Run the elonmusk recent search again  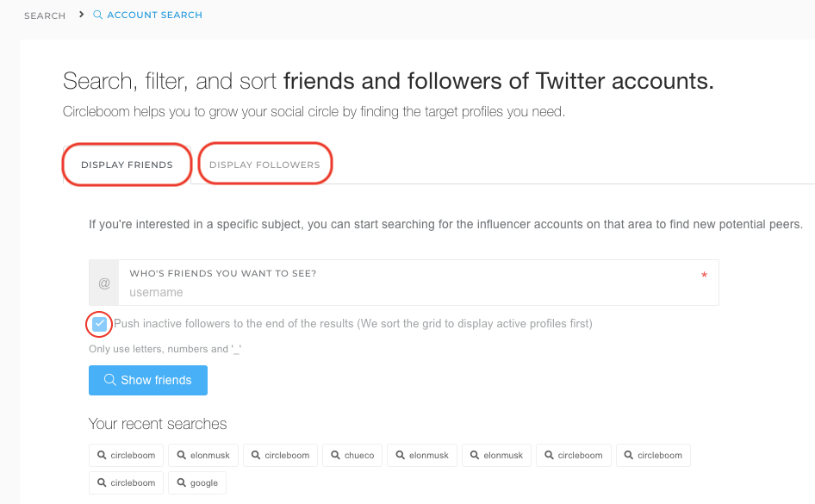click(x=202, y=455)
